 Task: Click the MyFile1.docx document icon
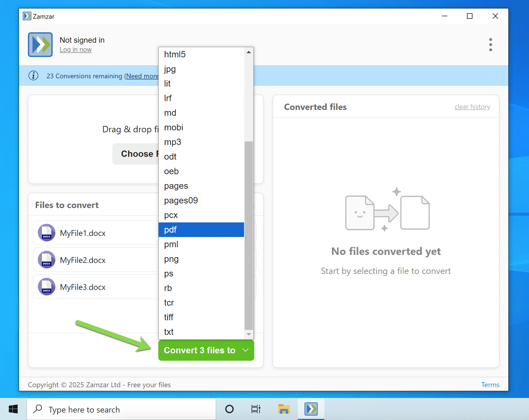(46, 233)
